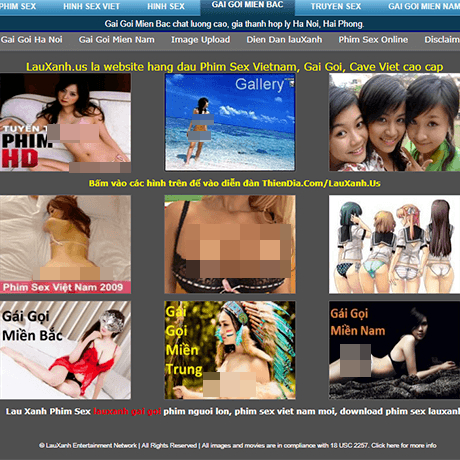This screenshot has height=460, width=460.
Task: Open the beach Gallery thumbnail
Action: click(x=230, y=122)
